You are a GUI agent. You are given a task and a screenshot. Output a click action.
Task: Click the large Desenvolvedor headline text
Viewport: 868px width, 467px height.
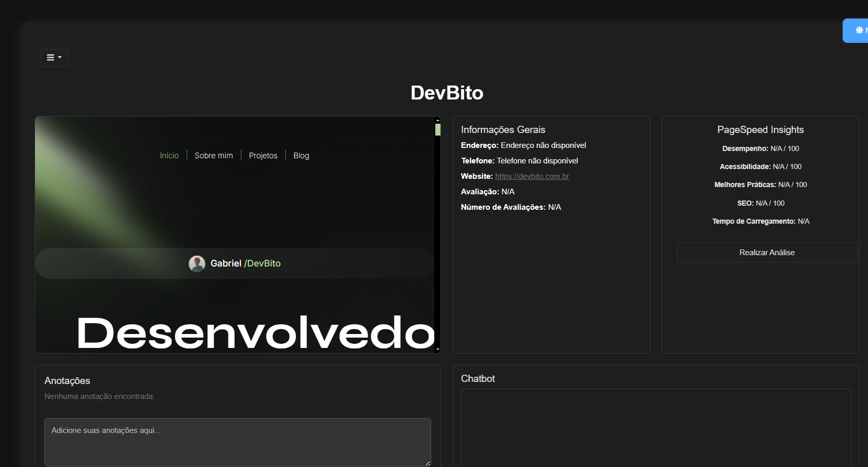click(x=256, y=333)
